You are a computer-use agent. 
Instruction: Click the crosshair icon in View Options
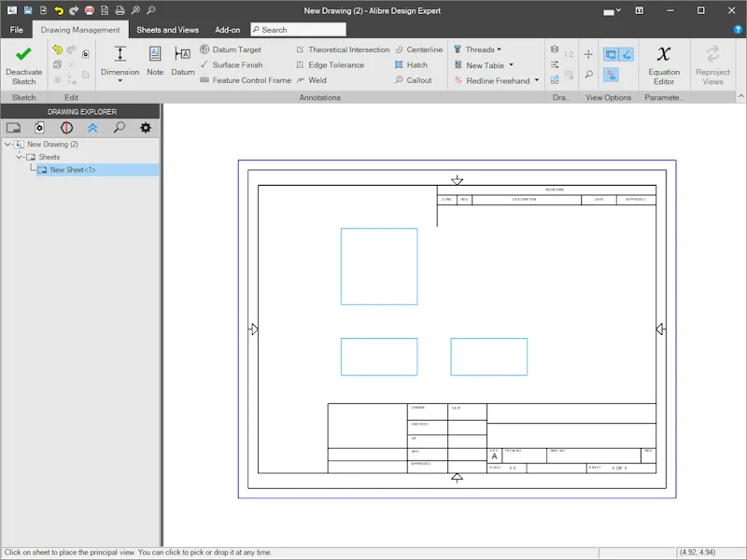coord(588,54)
